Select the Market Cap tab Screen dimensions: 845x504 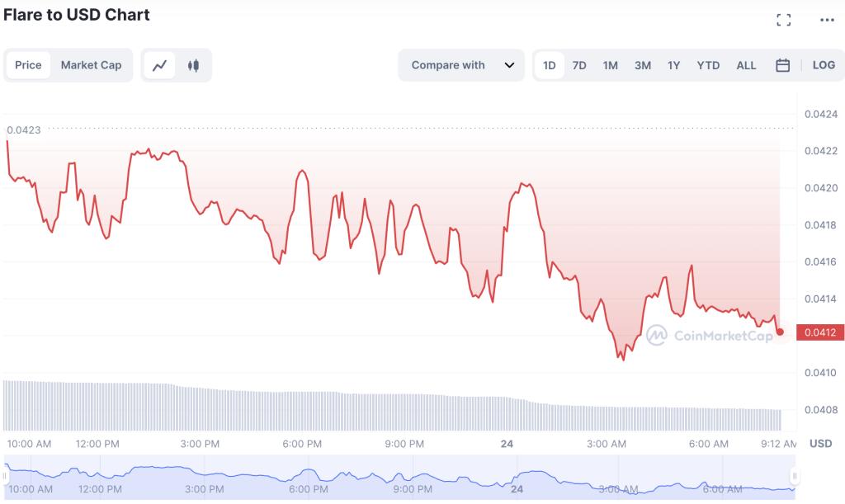[x=91, y=65]
